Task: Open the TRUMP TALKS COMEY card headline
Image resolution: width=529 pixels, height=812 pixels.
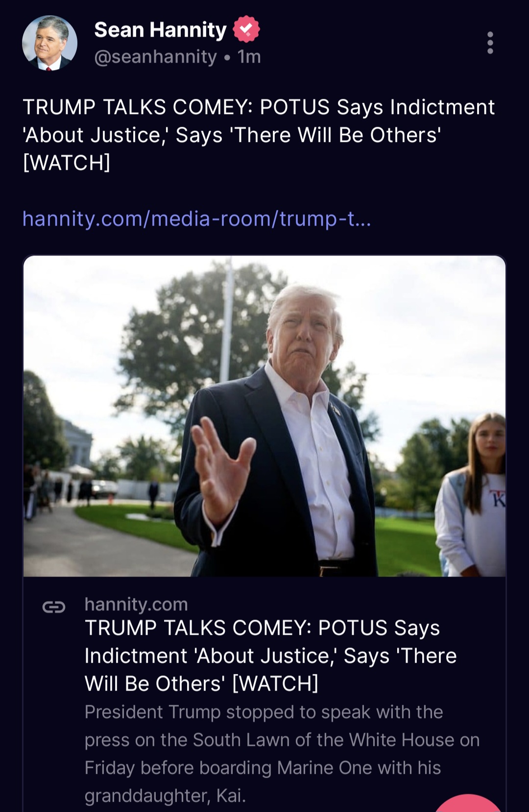Action: [x=270, y=655]
